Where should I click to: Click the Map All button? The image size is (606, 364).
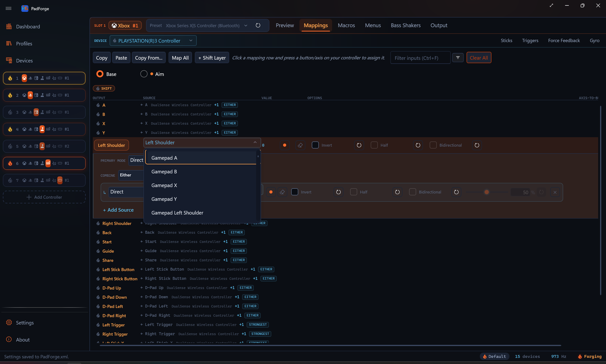point(180,58)
